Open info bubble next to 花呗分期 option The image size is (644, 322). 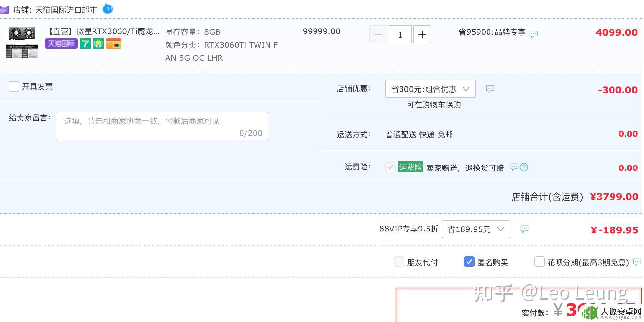pos(637,262)
